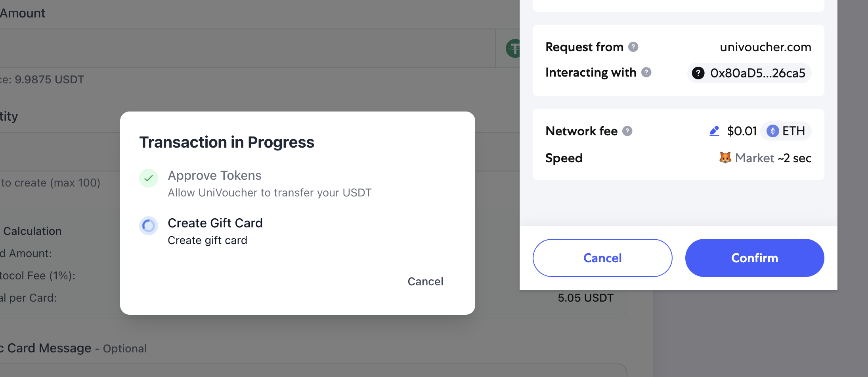Screen dimensions: 868x377
Task: Click the USDT Tether token icon
Action: point(513,48)
